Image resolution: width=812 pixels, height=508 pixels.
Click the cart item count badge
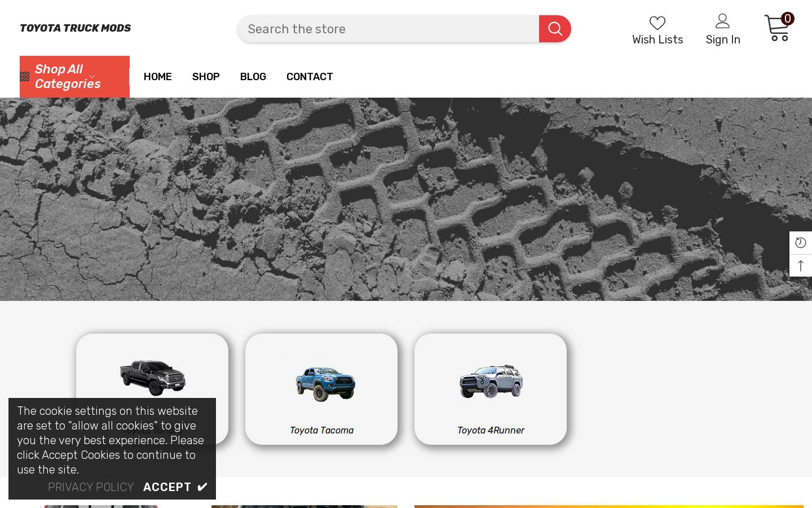pos(788,19)
